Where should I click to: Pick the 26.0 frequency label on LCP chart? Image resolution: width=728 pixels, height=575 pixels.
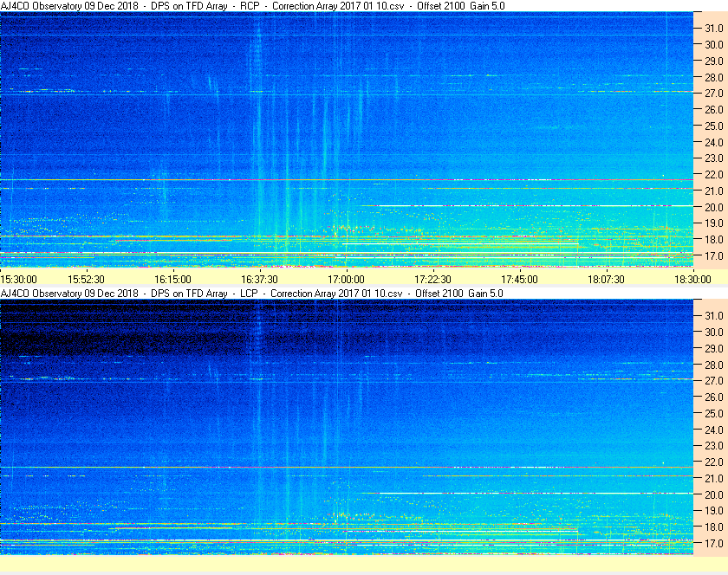click(x=714, y=397)
